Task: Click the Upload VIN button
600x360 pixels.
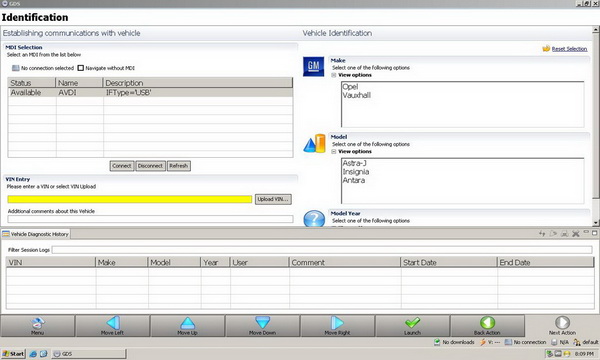Action: pos(273,199)
